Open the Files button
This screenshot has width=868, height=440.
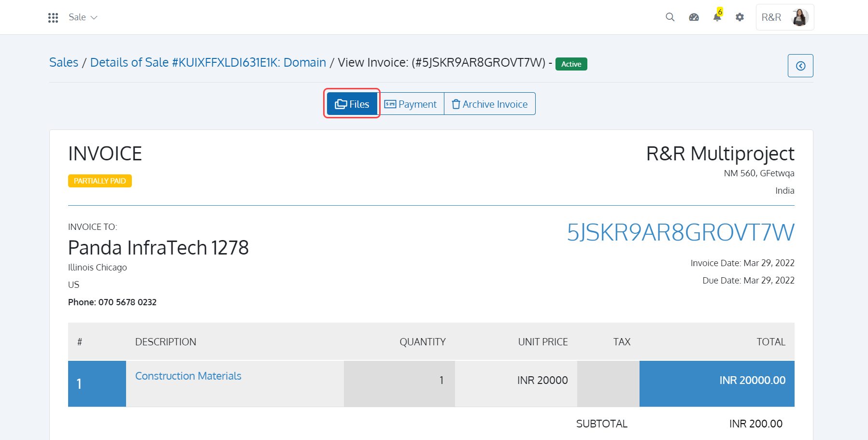click(352, 104)
